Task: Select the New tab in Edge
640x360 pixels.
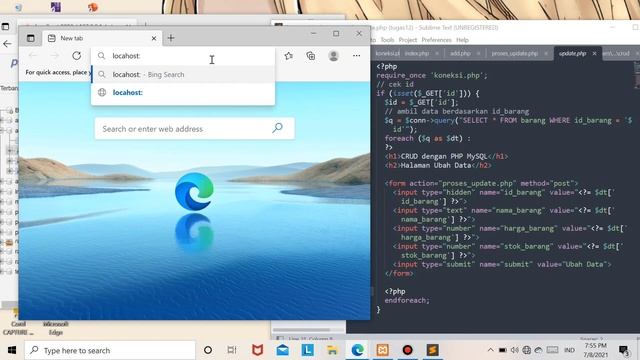Action: [102, 38]
